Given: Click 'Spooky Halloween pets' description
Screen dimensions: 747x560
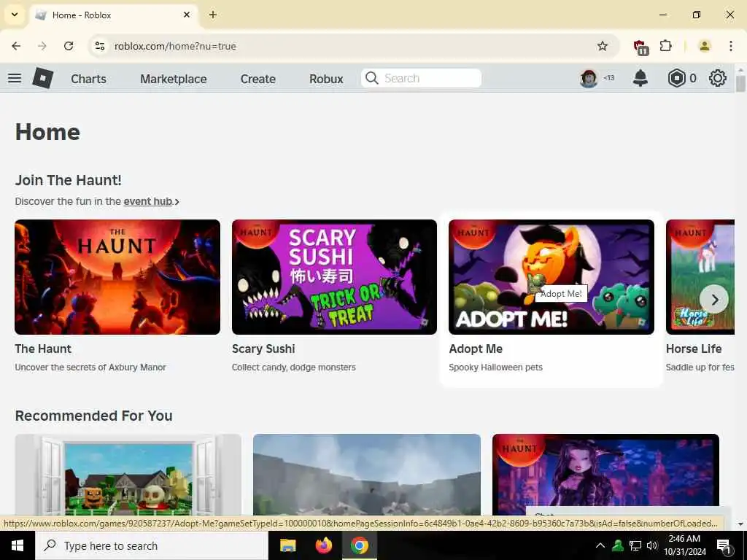Looking at the screenshot, I should click(x=495, y=367).
